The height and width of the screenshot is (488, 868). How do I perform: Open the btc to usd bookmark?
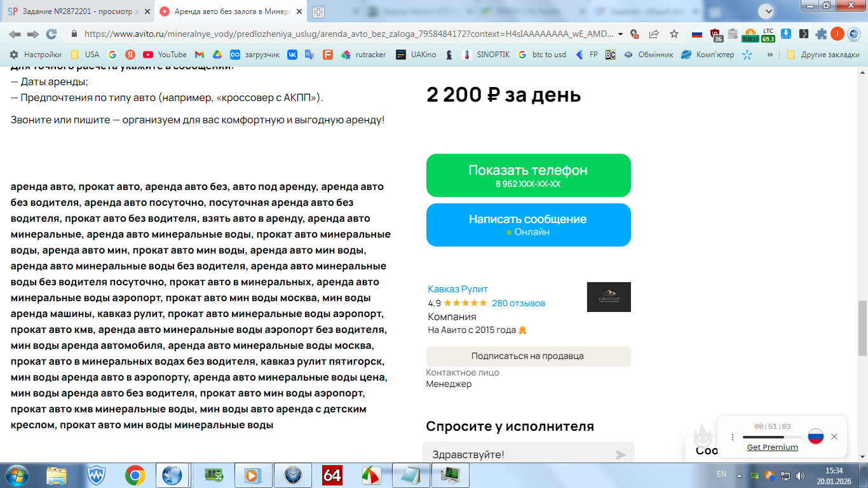click(541, 55)
